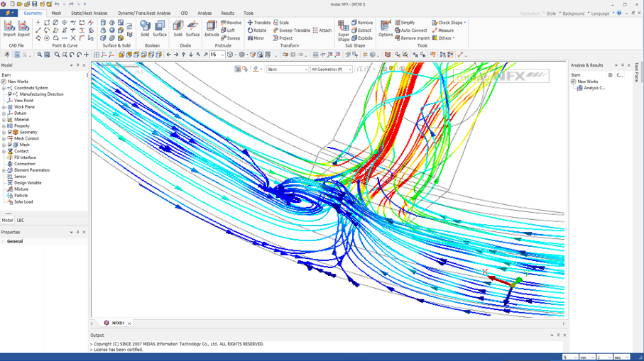
Task: Click the Project tool
Action: coord(283,38)
